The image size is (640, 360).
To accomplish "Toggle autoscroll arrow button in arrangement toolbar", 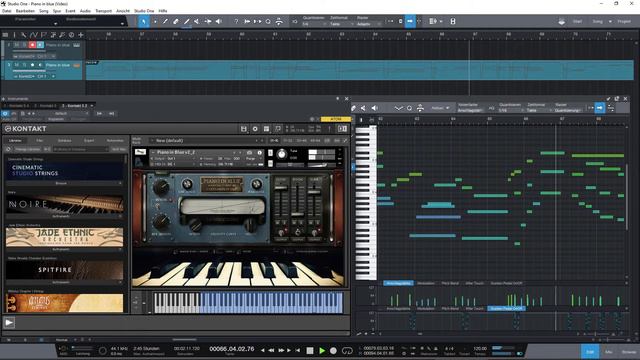I will point(410,21).
